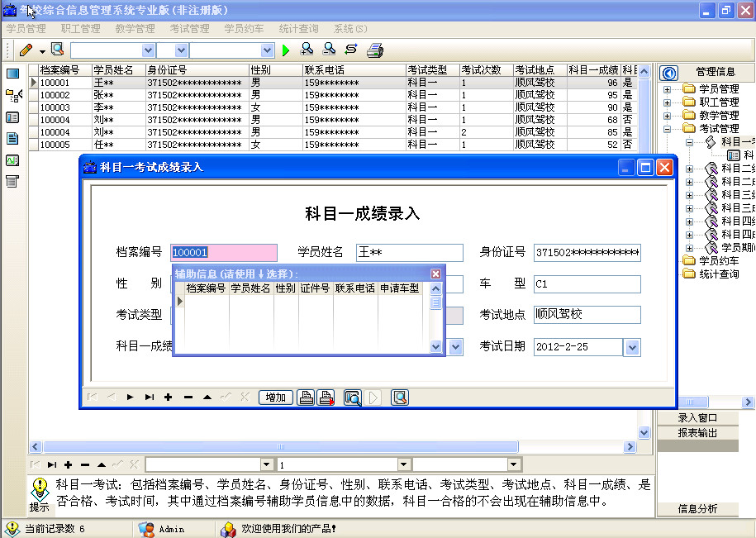756x538 pixels.
Task: Click the main grid horizontal scrollbar thumb
Action: [x=281, y=447]
